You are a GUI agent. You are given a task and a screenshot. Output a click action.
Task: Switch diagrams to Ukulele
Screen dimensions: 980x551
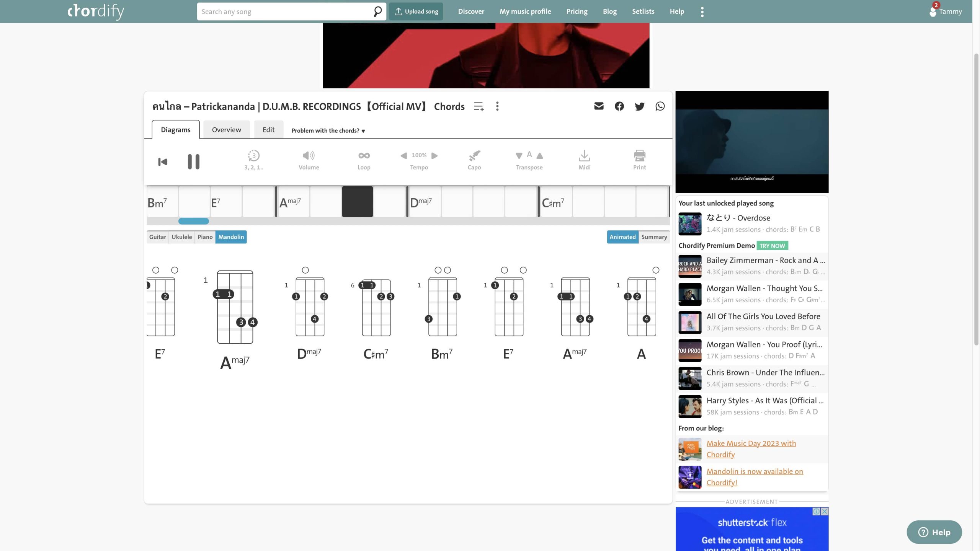click(181, 237)
